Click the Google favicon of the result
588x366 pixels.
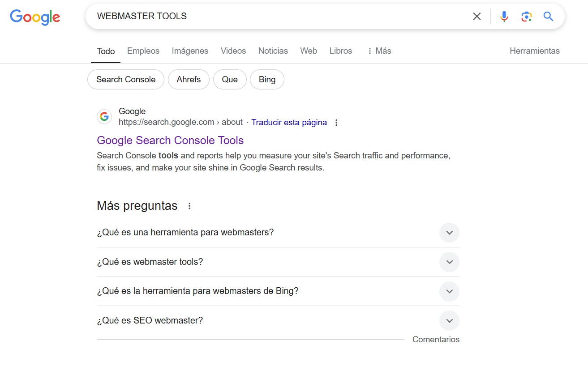click(x=104, y=117)
